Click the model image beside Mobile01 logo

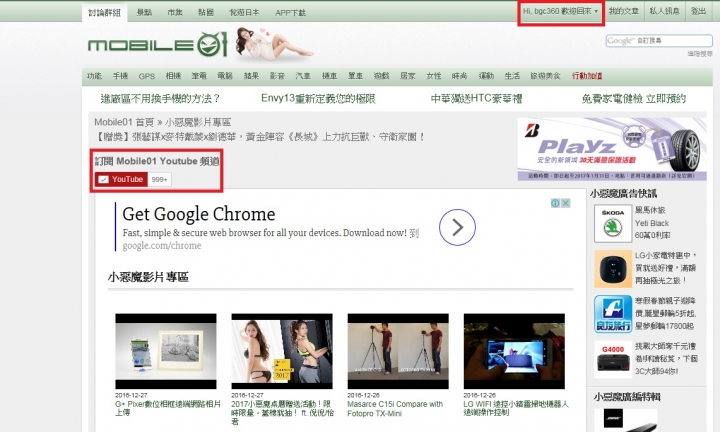[x=274, y=44]
